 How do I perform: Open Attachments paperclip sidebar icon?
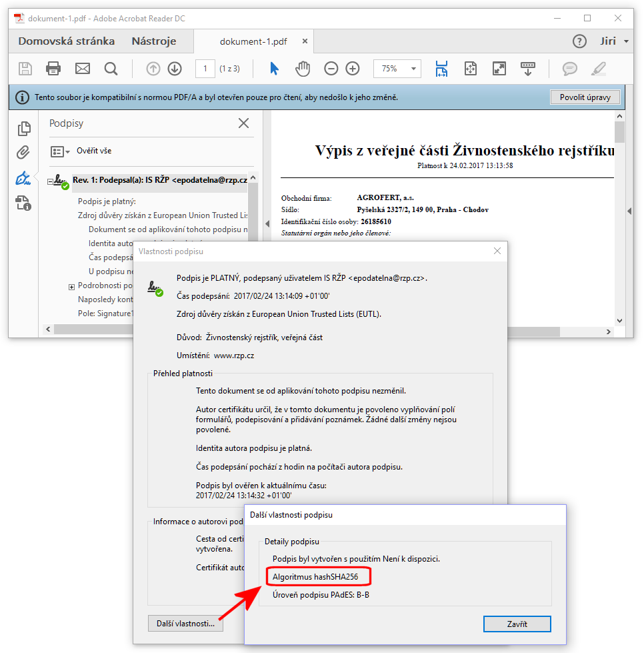click(23, 153)
